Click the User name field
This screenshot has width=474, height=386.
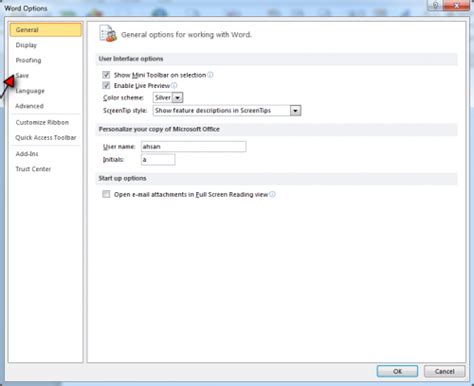click(x=193, y=147)
